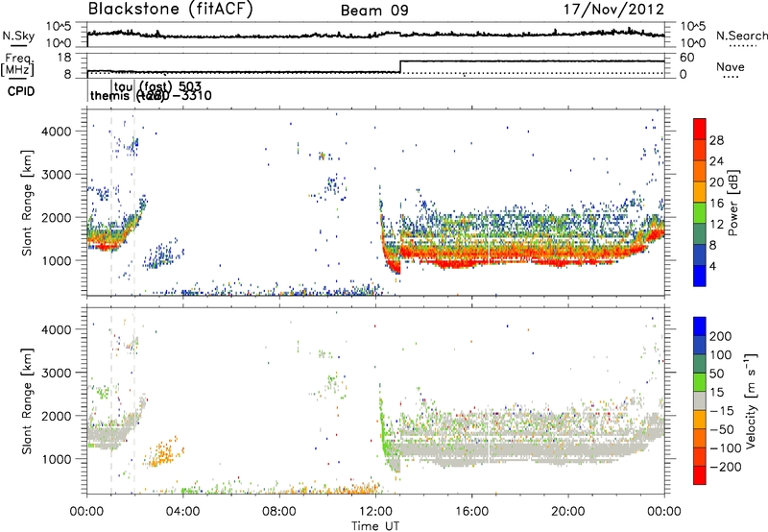This screenshot has height=532, width=768.
Task: Click the 'Power [dB]' colorbar title
Action: click(x=732, y=204)
